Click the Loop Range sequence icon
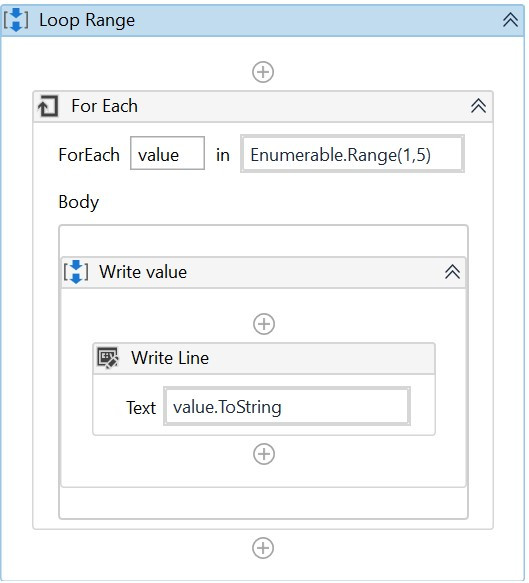529x583 pixels. tap(16, 20)
